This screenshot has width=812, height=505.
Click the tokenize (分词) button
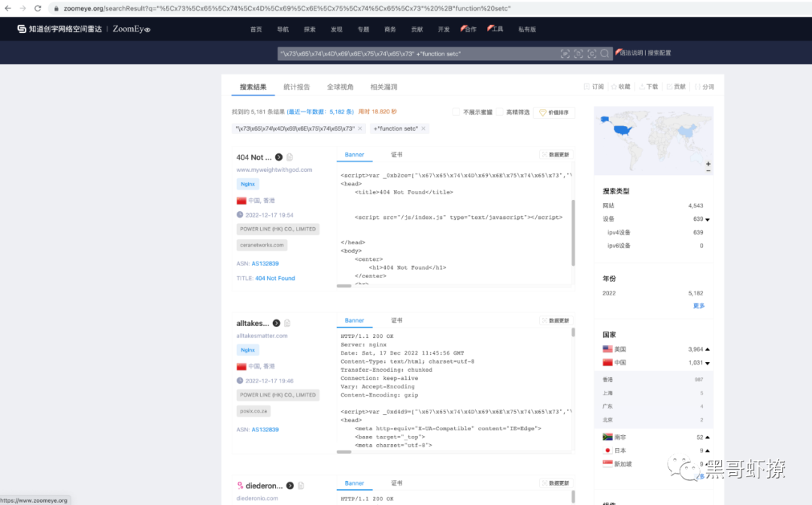704,86
